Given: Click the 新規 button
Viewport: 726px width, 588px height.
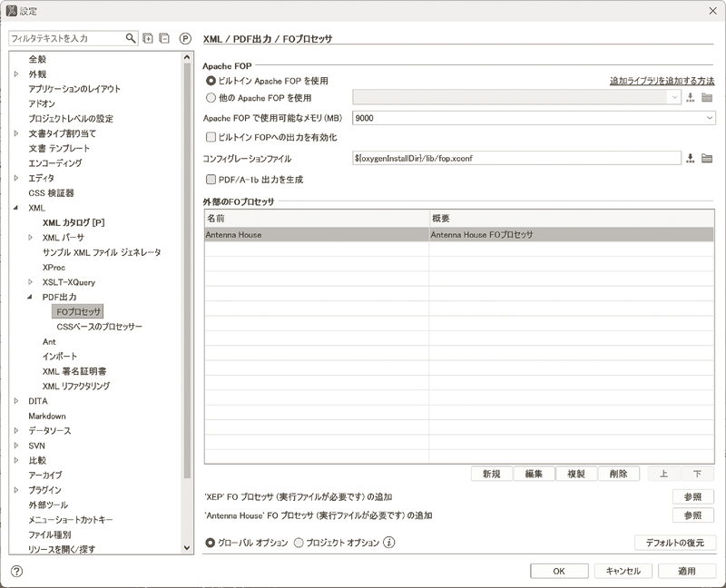Looking at the screenshot, I should click(x=492, y=474).
